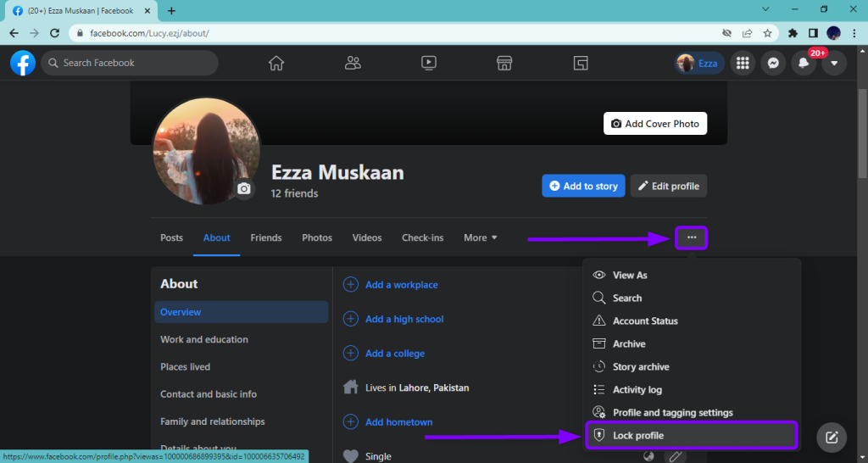Viewport: 868px width, 463px height.
Task: Open the Watch video icon
Action: (428, 63)
